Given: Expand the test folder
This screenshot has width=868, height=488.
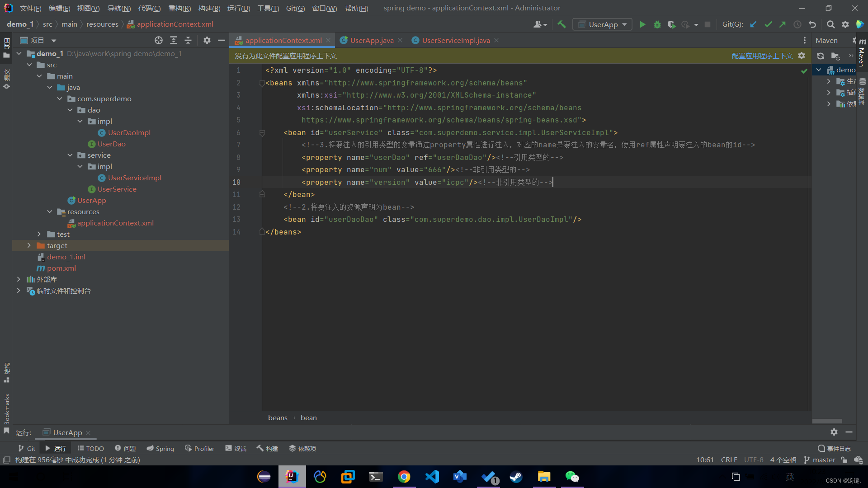Looking at the screenshot, I should 39,234.
